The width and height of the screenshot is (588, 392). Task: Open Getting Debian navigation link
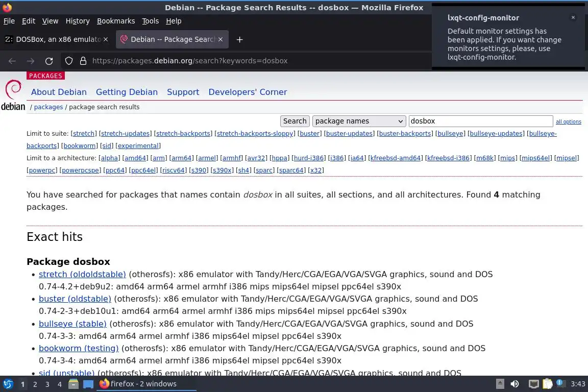[x=127, y=92]
